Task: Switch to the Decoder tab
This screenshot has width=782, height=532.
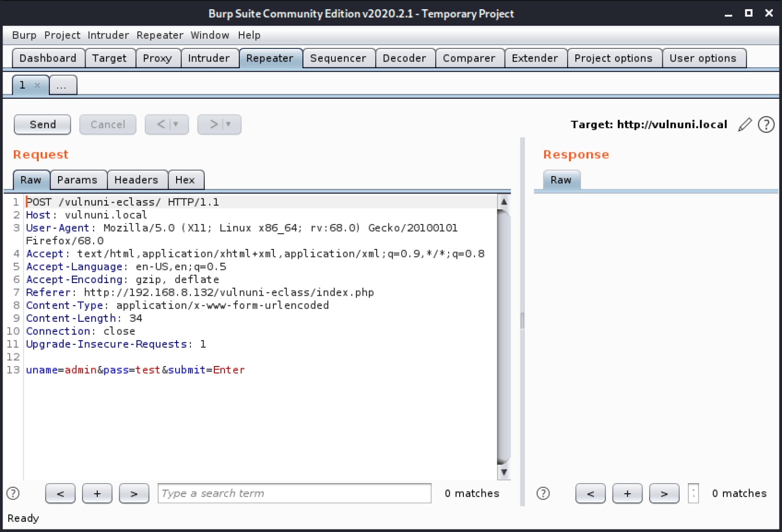Action: [x=404, y=58]
